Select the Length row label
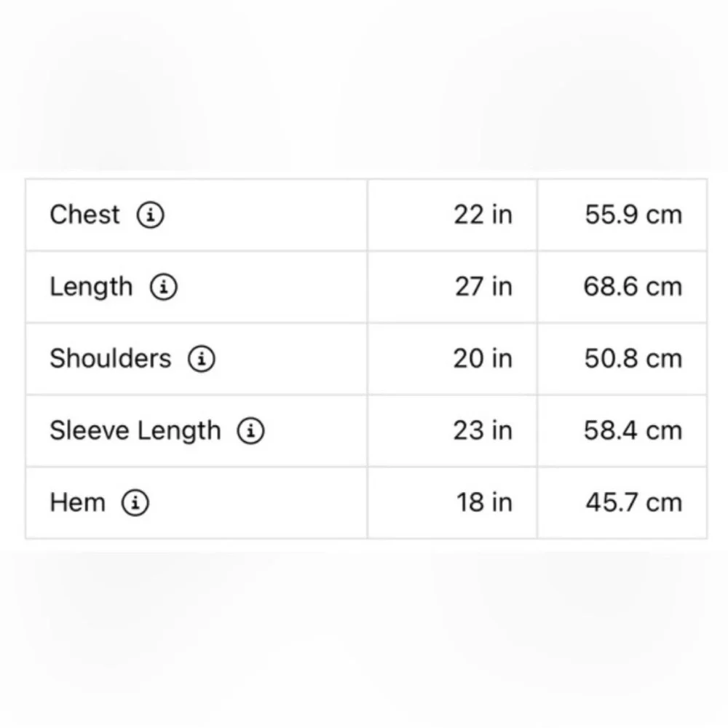This screenshot has height=728, width=728. (x=91, y=288)
